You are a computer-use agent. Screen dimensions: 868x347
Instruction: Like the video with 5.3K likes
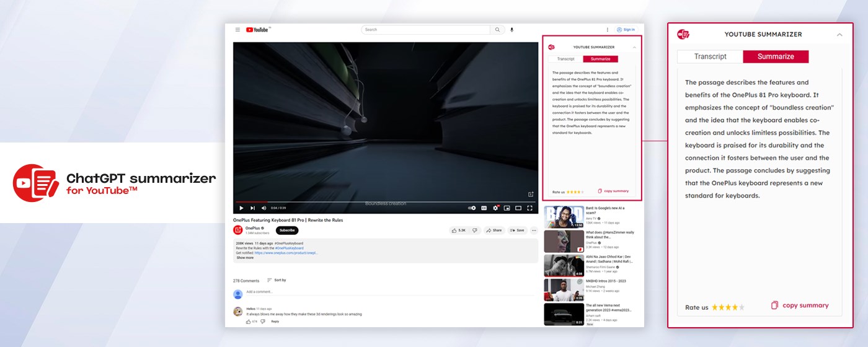[459, 230]
